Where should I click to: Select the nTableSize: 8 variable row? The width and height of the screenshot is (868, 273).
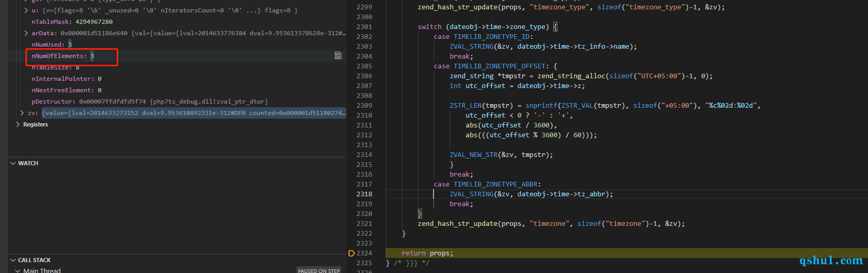pos(177,67)
